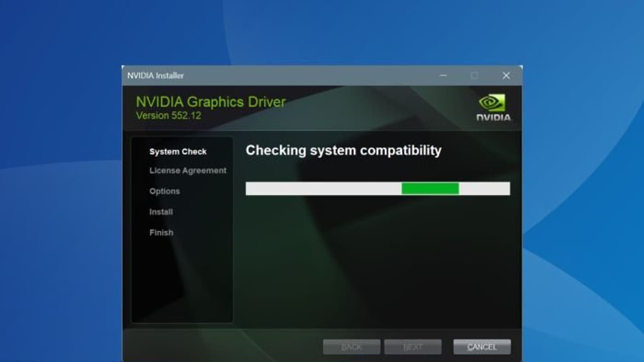The image size is (644, 362).
Task: Select the Options step in sidebar
Action: pyautogui.click(x=165, y=191)
